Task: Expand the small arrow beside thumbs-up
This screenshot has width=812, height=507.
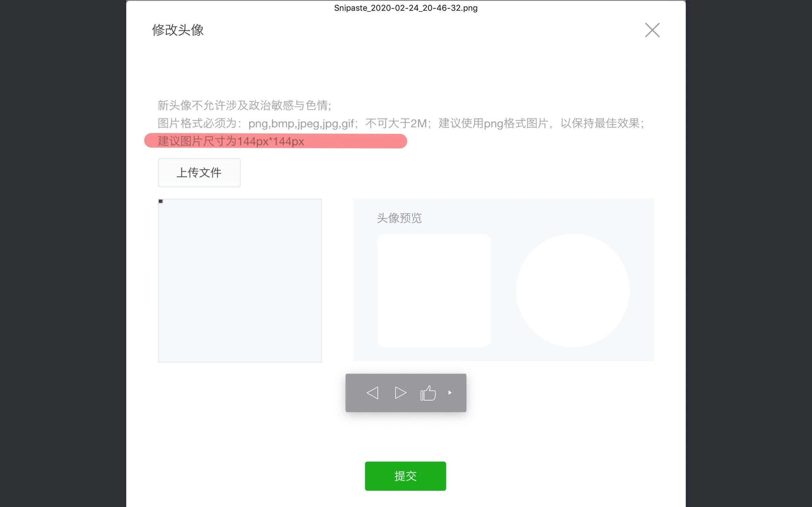Action: (x=450, y=393)
